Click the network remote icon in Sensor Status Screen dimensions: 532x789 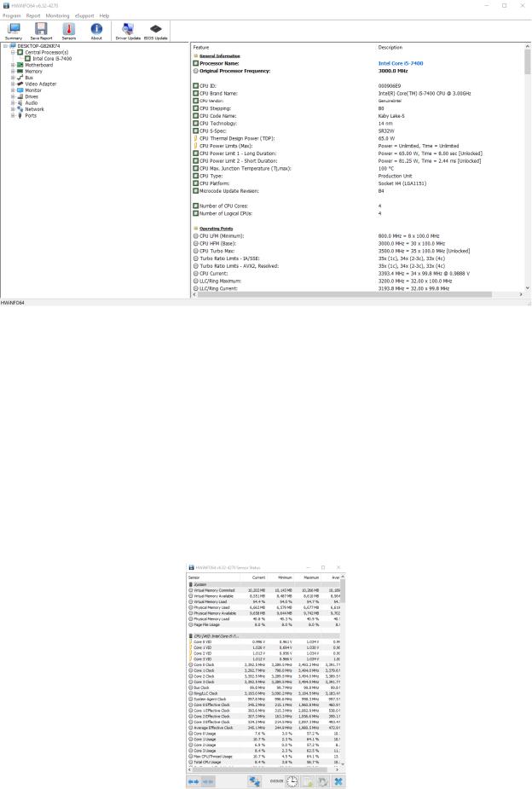(254, 781)
